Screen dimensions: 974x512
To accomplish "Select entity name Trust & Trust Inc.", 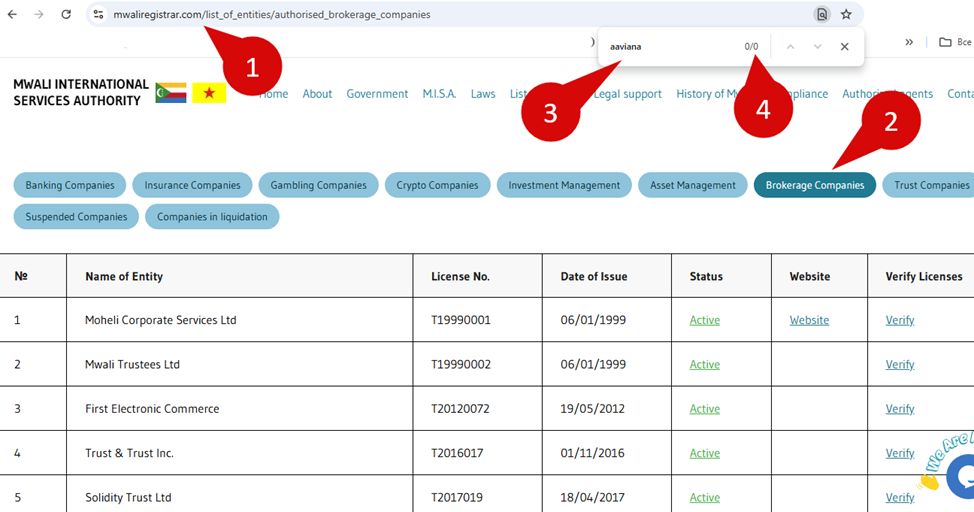I will coord(129,454).
